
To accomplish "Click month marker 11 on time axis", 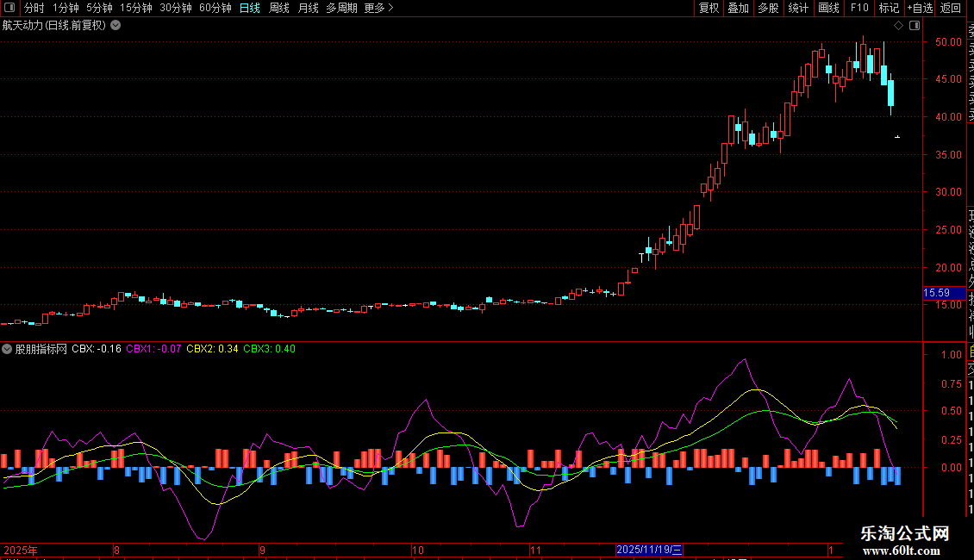I will coord(535,550).
